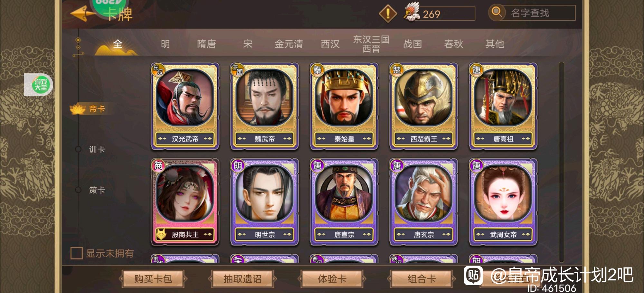The width and height of the screenshot is (644, 293).
Task: Click the 抽取遗诏 button
Action: [242, 279]
